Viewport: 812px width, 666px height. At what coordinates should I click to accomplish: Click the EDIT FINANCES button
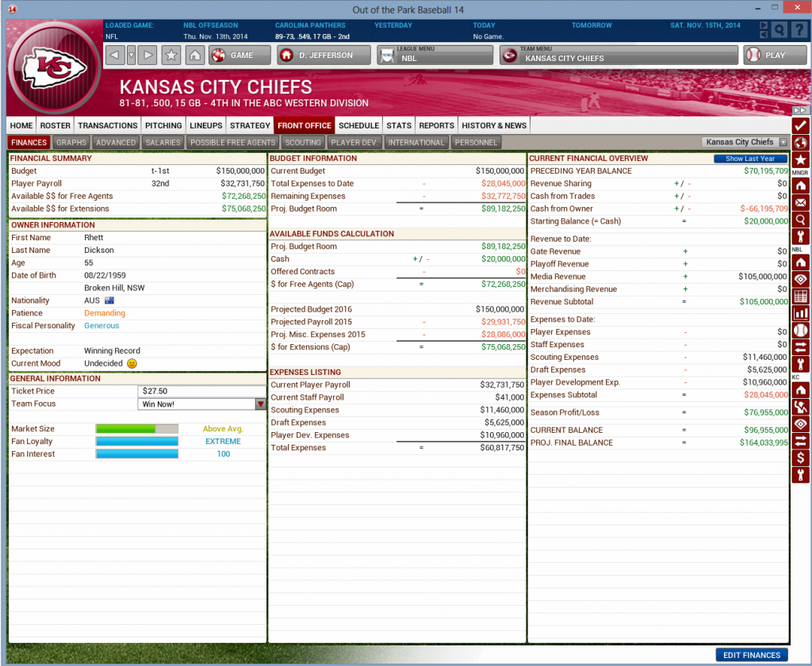752,655
